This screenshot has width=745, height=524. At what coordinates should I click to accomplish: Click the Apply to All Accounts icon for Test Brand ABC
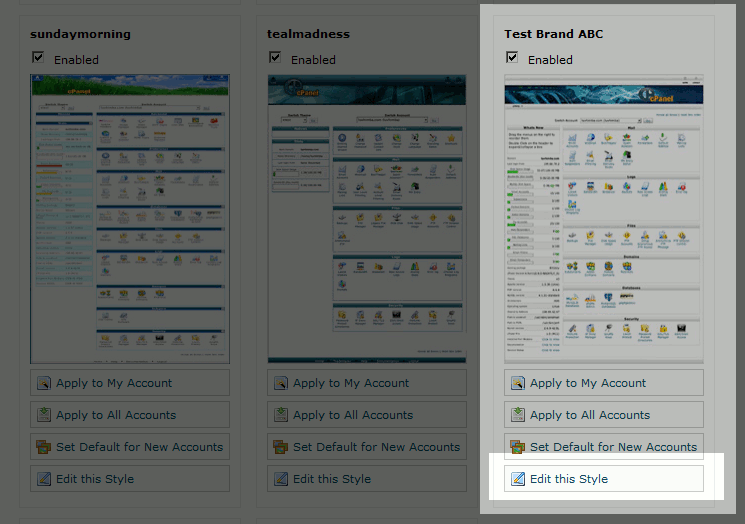pos(517,414)
